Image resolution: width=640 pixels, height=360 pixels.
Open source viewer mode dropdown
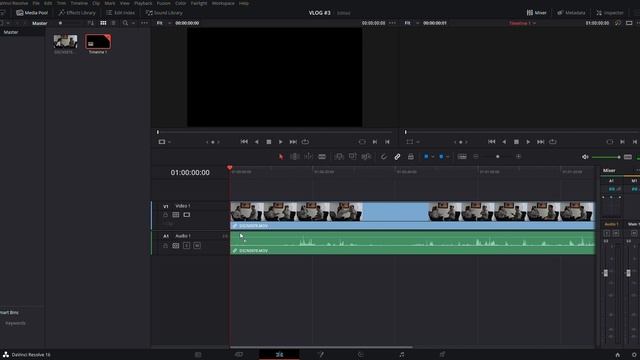(x=164, y=142)
